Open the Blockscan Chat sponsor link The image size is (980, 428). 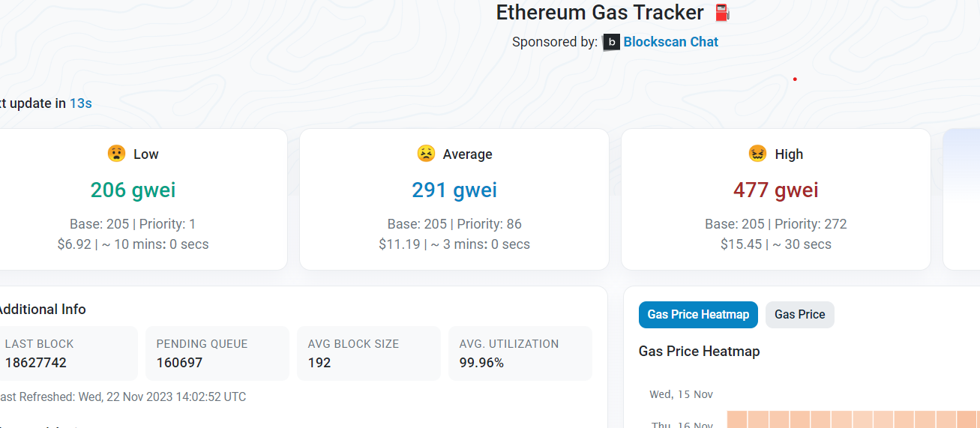click(670, 42)
